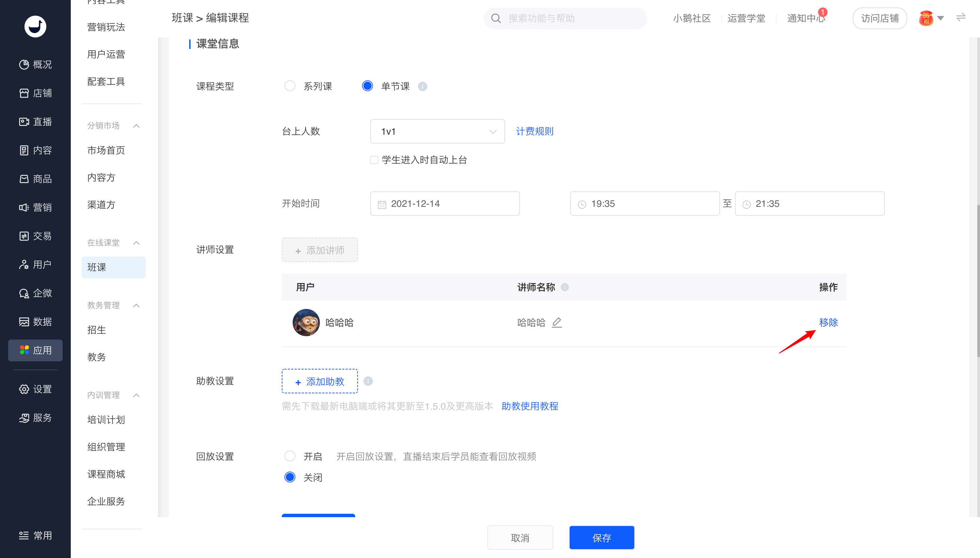Open 企微 in left sidebar
This screenshot has width=980, height=558.
pyautogui.click(x=35, y=293)
